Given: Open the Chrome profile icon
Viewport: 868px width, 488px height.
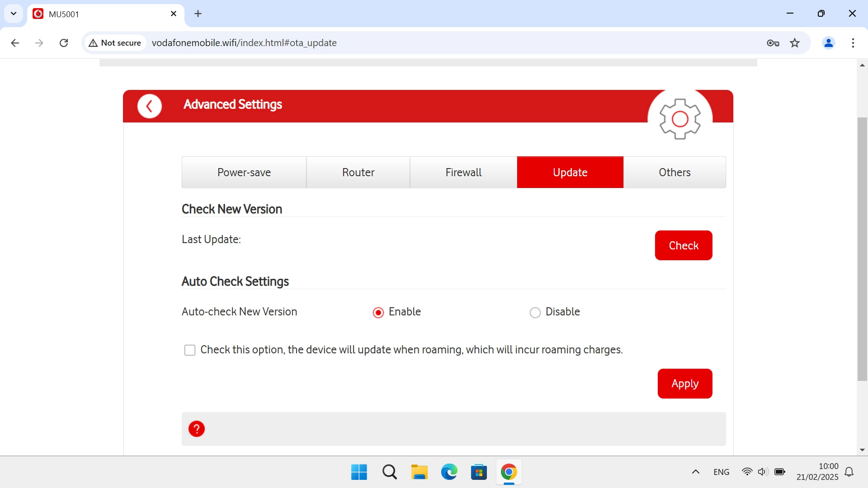Looking at the screenshot, I should (828, 42).
